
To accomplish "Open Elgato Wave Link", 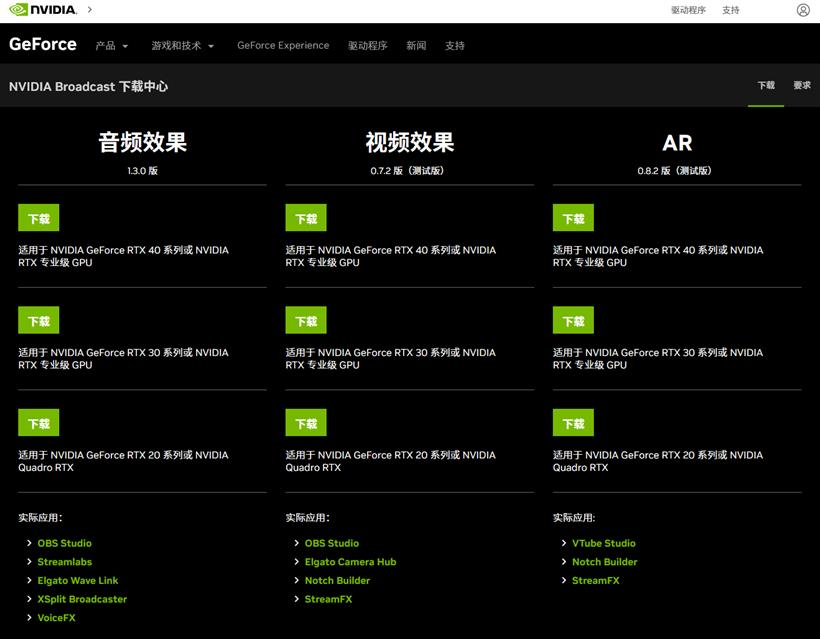I will coord(77,580).
